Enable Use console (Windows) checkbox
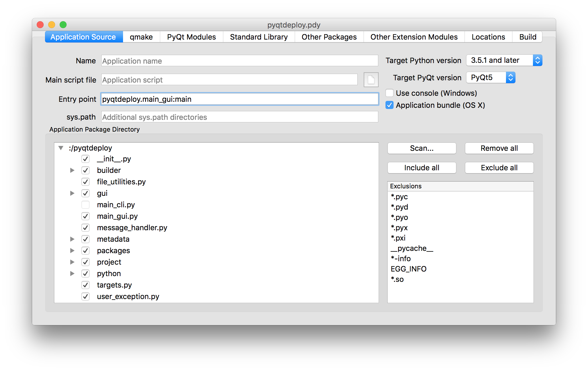This screenshot has width=588, height=371. (x=389, y=93)
